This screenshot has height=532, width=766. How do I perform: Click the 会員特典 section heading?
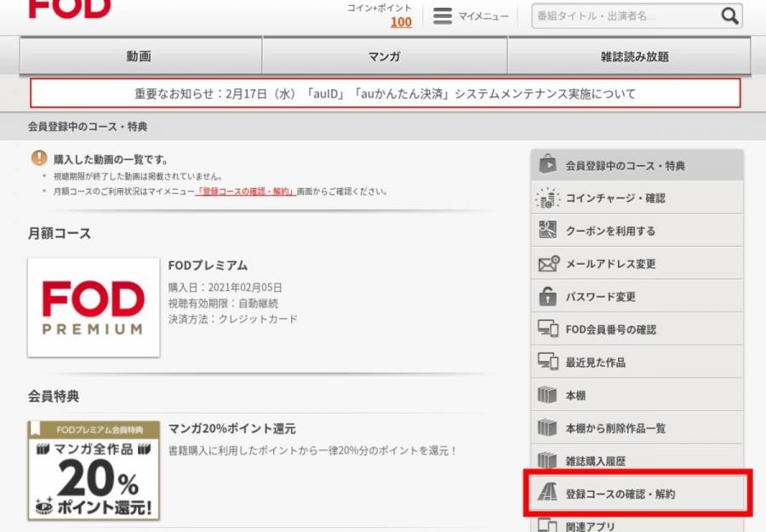54,396
